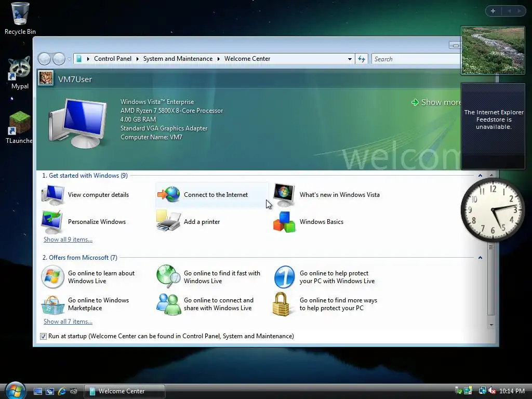Viewport: 532px width, 399px height.
Task: Click 2. Offers from Microsoft heading
Action: (x=79, y=258)
